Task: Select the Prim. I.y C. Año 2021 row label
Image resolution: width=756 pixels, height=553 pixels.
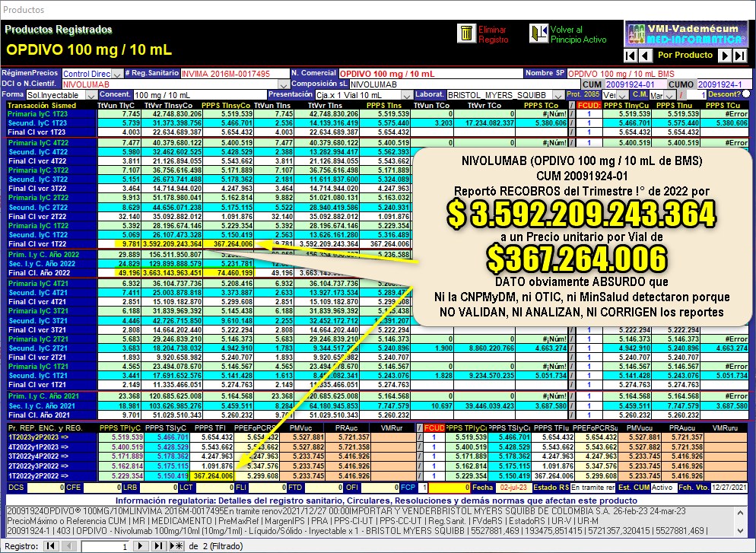Action: pyautogui.click(x=52, y=396)
